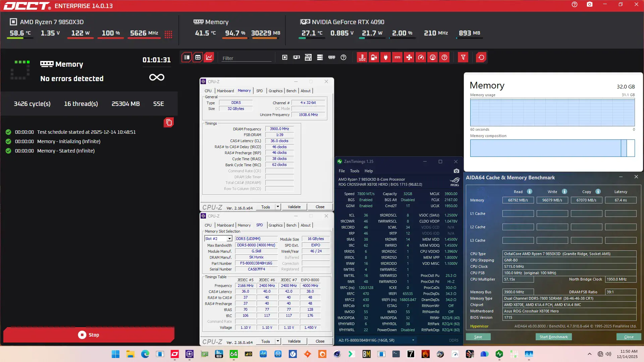Open the SPD tab in upper CPU-Z
Screen dimensions: 644x362
tap(259, 91)
